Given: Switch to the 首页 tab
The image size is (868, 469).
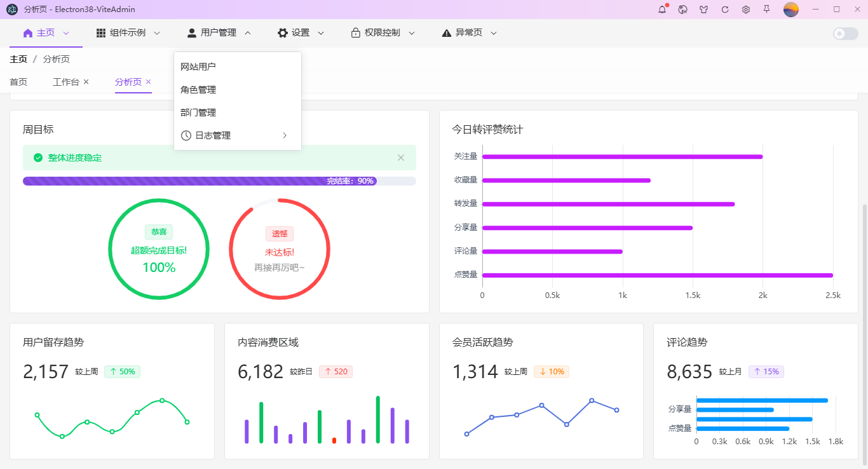Looking at the screenshot, I should 18,82.
